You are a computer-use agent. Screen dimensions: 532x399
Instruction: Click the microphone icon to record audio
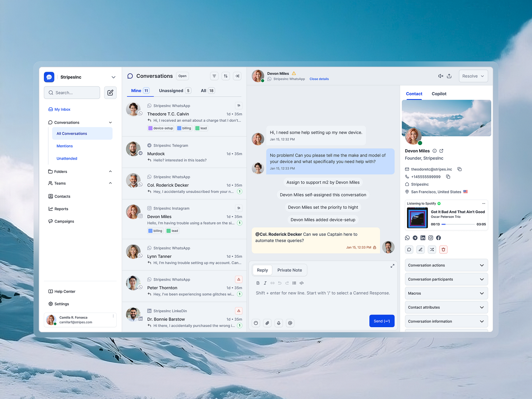279,323
